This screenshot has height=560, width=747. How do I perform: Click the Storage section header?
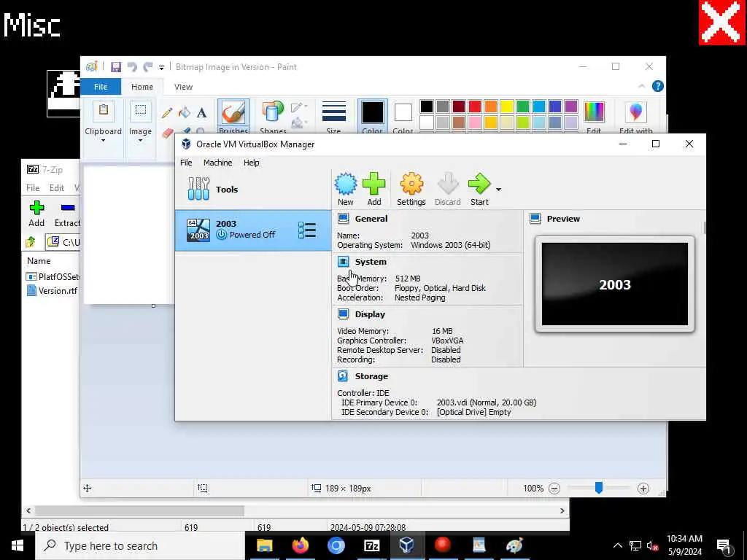pyautogui.click(x=371, y=376)
